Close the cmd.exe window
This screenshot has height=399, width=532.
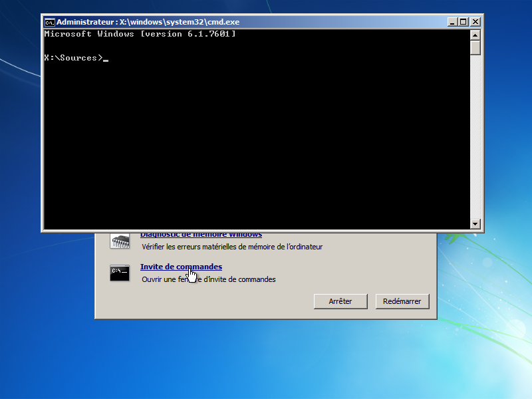[x=475, y=22]
